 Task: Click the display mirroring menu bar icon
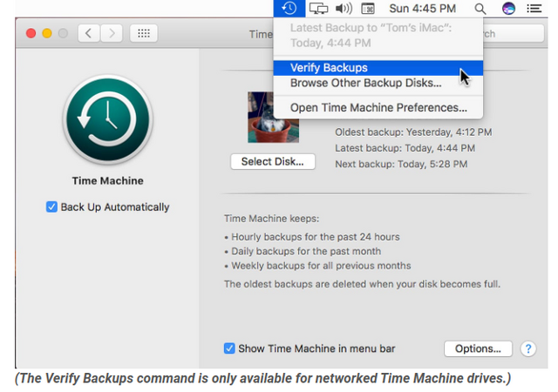tap(318, 8)
